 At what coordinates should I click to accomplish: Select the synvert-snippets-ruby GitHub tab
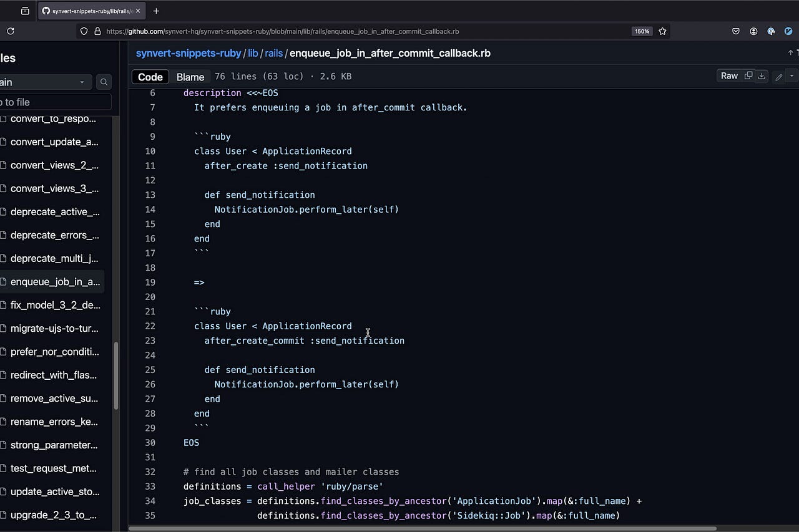tap(91, 11)
